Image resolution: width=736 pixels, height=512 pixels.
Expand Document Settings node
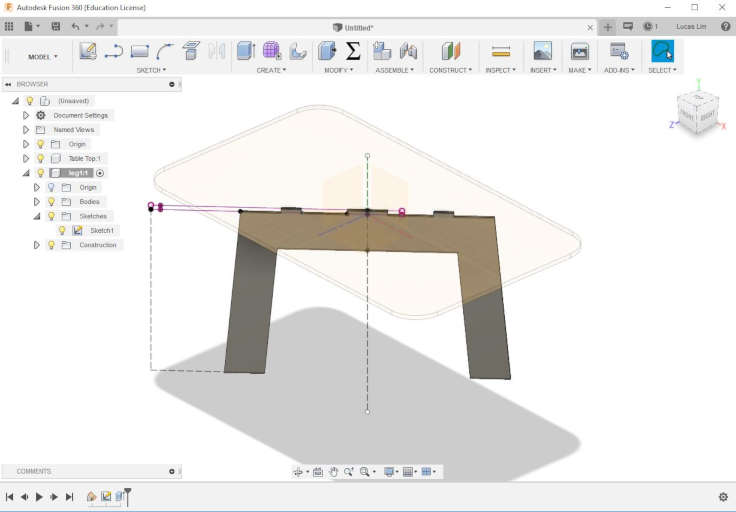(x=26, y=115)
